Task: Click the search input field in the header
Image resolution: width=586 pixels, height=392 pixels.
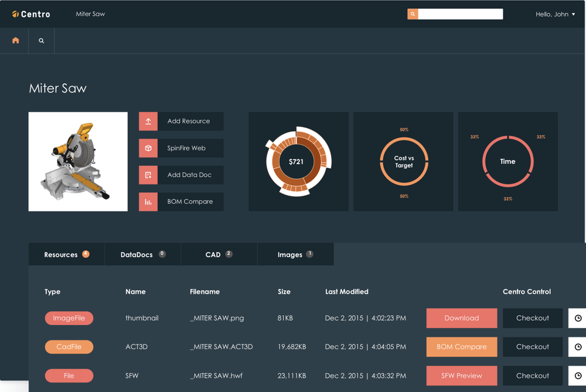Action: pyautogui.click(x=462, y=13)
